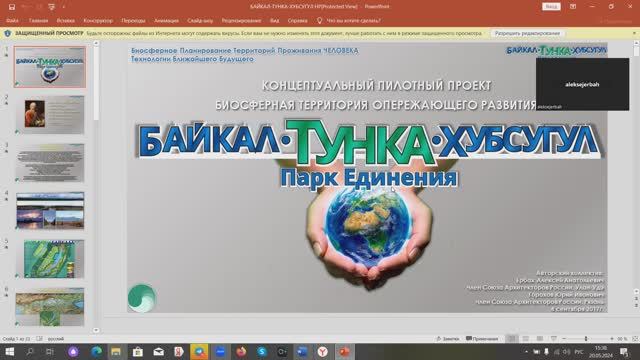Click the Вход sign-in button

click(551, 7)
